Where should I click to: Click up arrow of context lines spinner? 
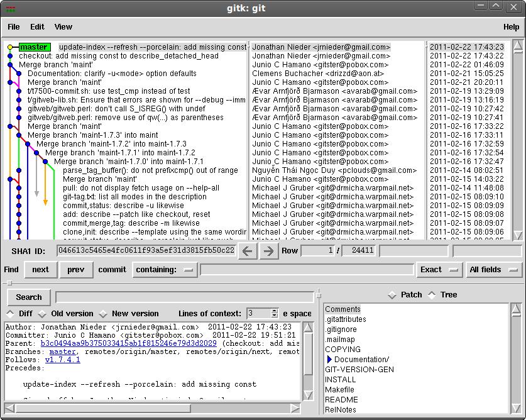tap(274, 311)
